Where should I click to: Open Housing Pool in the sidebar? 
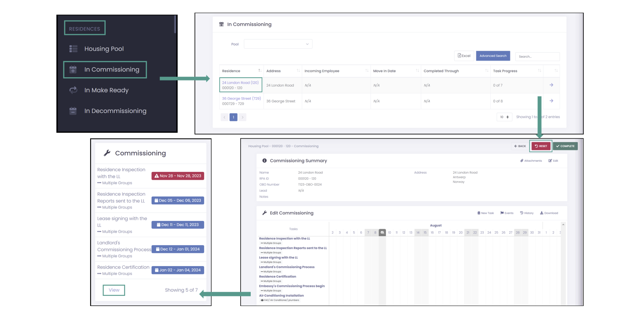[x=104, y=49]
